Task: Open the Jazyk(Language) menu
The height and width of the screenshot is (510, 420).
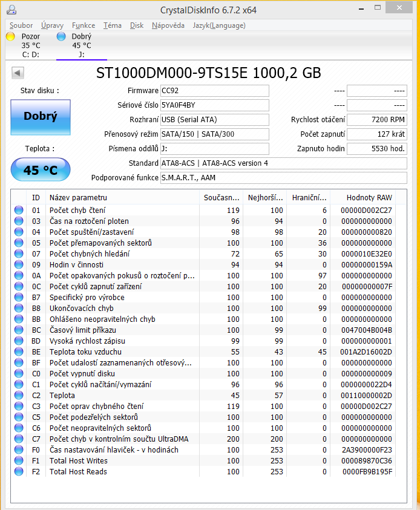Action: [219, 25]
